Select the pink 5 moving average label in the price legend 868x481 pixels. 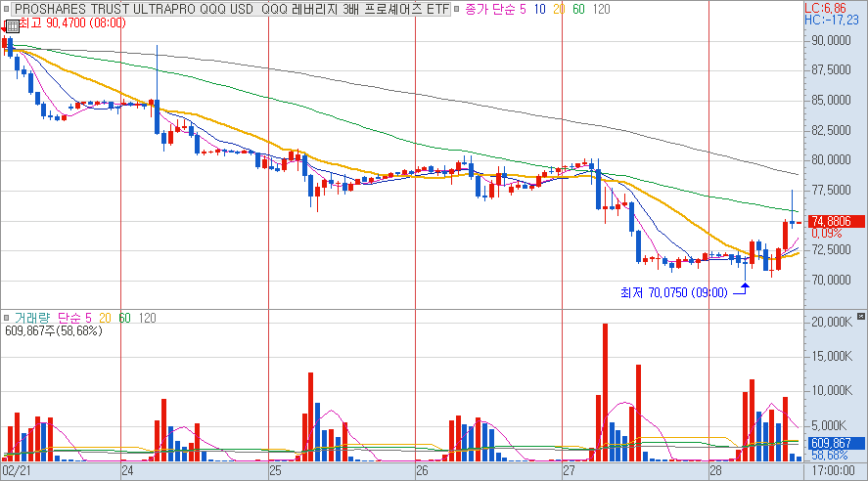tap(524, 9)
